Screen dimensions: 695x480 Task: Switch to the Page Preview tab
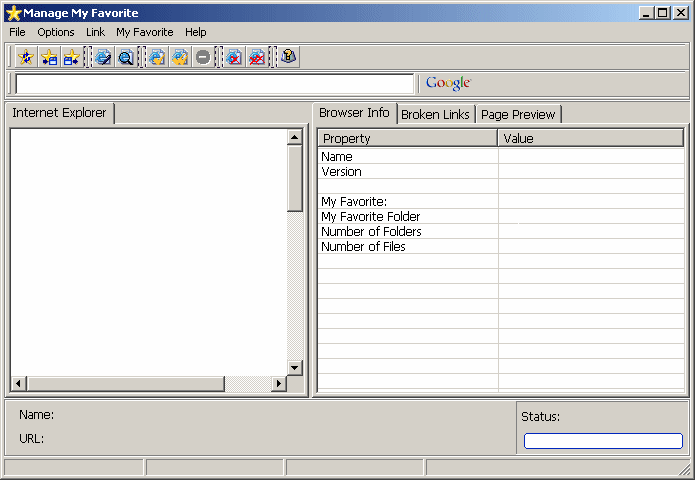pyautogui.click(x=518, y=115)
